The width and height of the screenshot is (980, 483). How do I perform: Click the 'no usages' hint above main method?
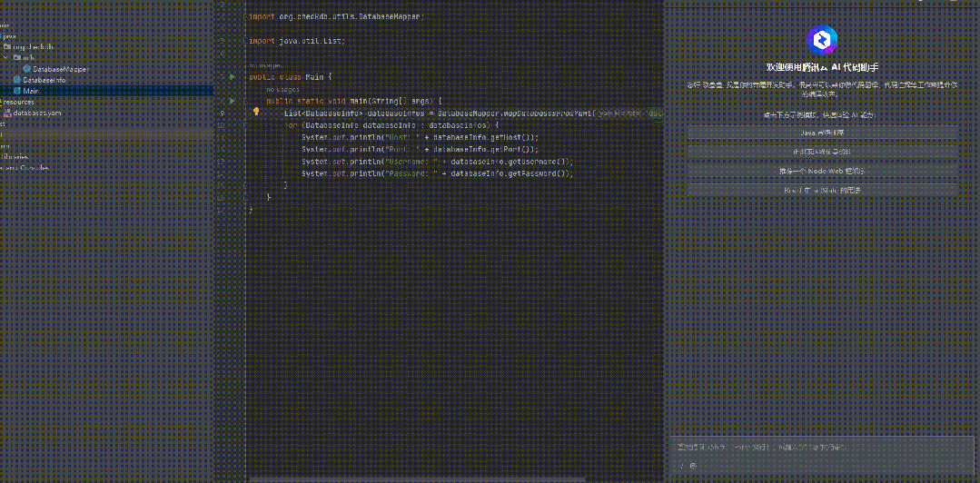coord(282,90)
